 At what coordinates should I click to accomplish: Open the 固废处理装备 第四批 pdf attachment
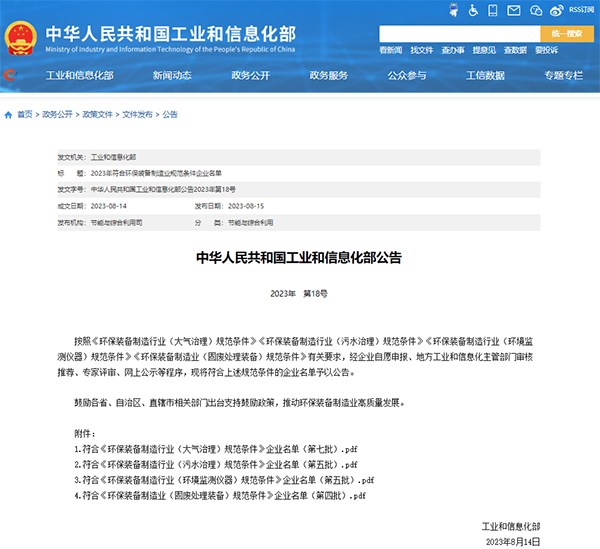[219, 495]
